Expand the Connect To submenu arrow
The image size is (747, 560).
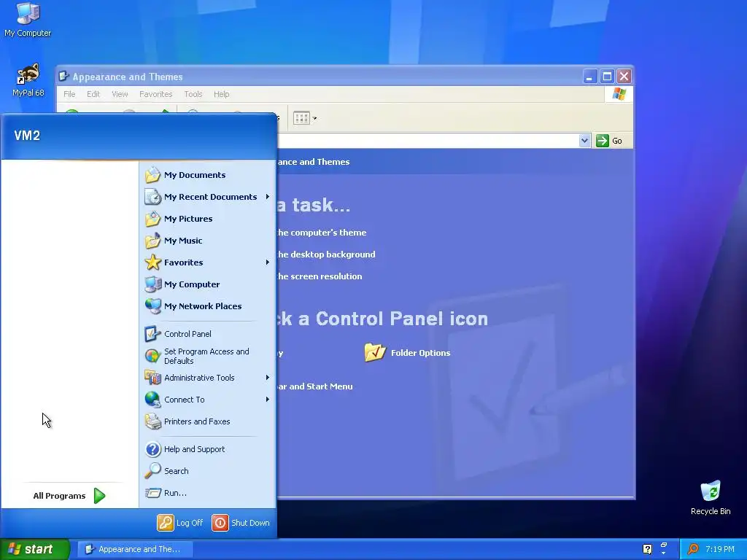268,400
